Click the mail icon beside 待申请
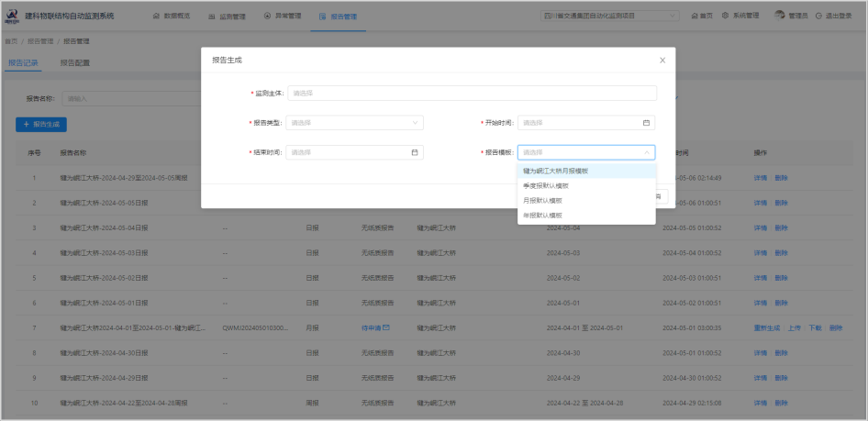 point(386,327)
